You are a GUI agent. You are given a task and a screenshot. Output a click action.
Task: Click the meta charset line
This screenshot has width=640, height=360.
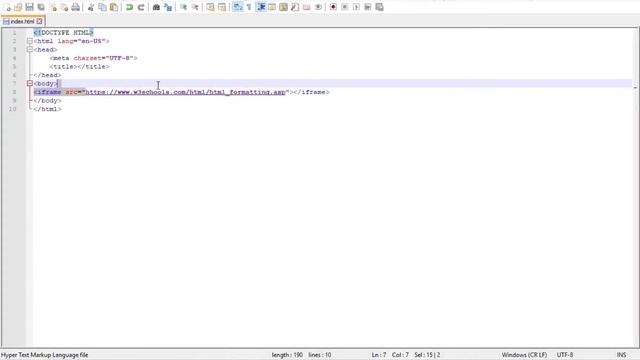[x=93, y=58]
